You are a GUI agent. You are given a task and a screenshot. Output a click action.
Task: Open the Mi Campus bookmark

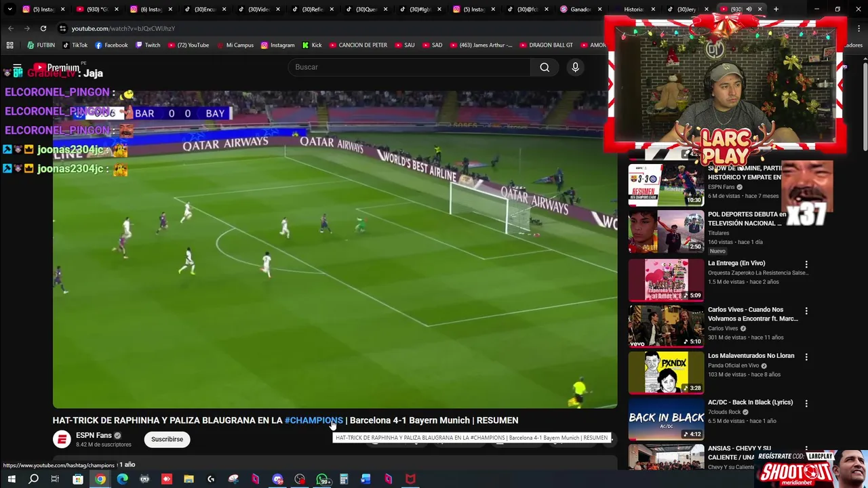[x=235, y=45]
